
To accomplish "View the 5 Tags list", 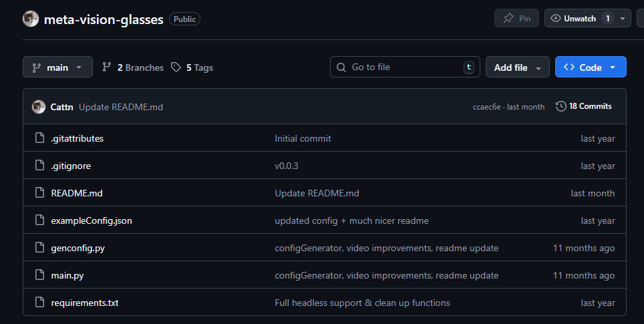I will (192, 67).
